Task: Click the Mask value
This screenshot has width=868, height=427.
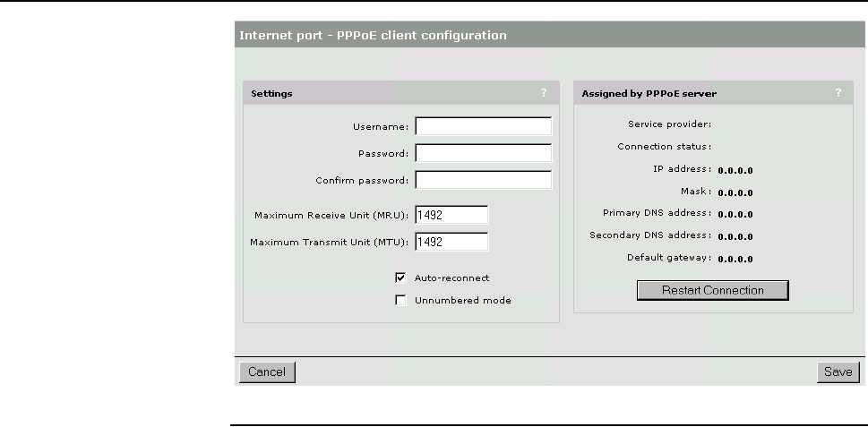Action: point(735,192)
